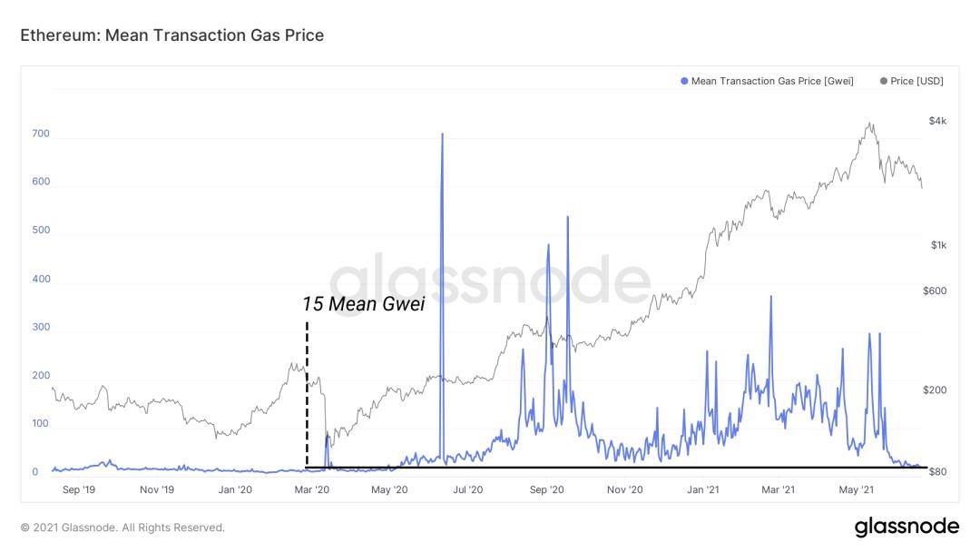Click the $4k label on right axis

coord(937,121)
